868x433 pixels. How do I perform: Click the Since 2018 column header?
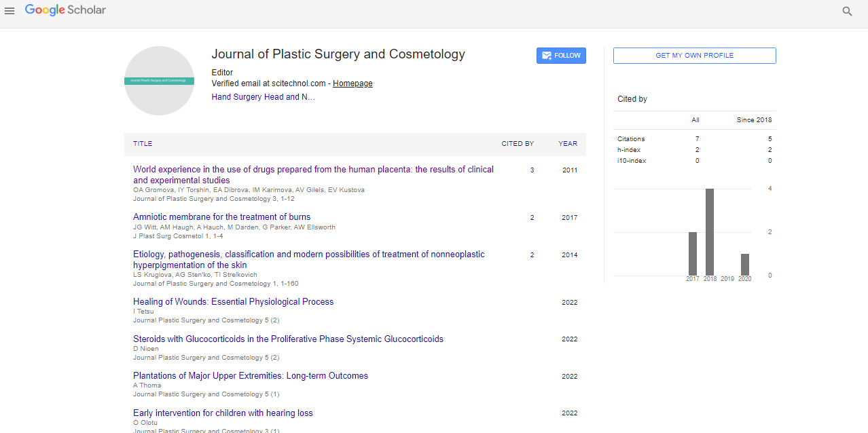[x=754, y=120]
